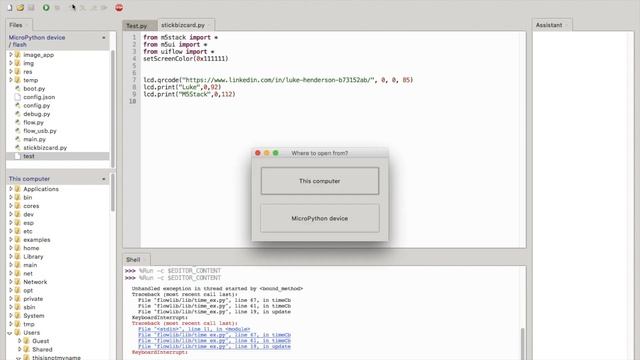Screen dimensions: 640x360
Task: Switch to the Files tab
Action: (19, 25)
